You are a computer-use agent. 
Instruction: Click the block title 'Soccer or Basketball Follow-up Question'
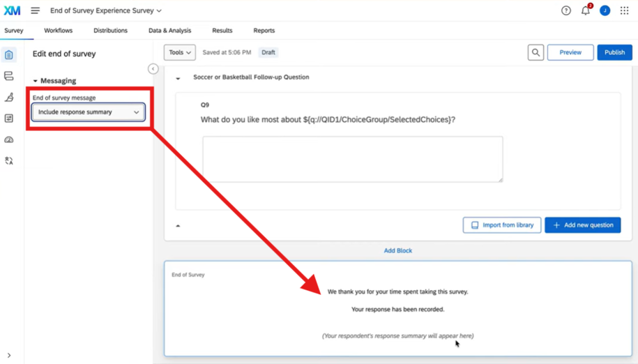251,77
